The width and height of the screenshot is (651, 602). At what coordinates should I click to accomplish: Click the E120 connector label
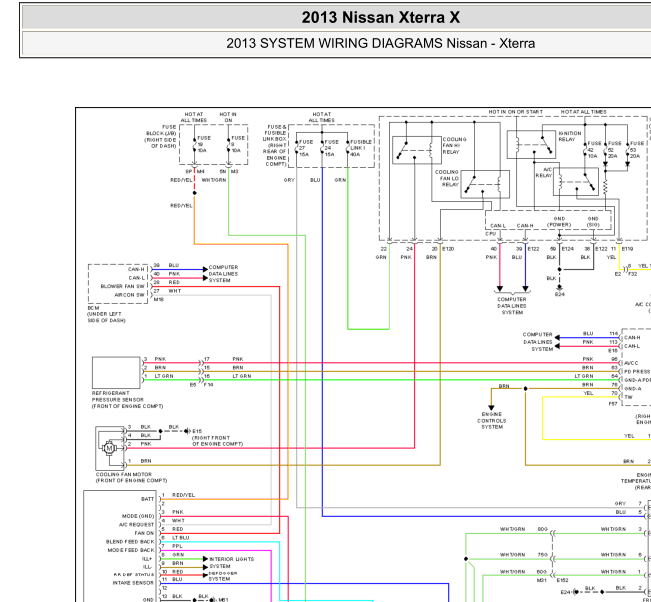(x=448, y=249)
